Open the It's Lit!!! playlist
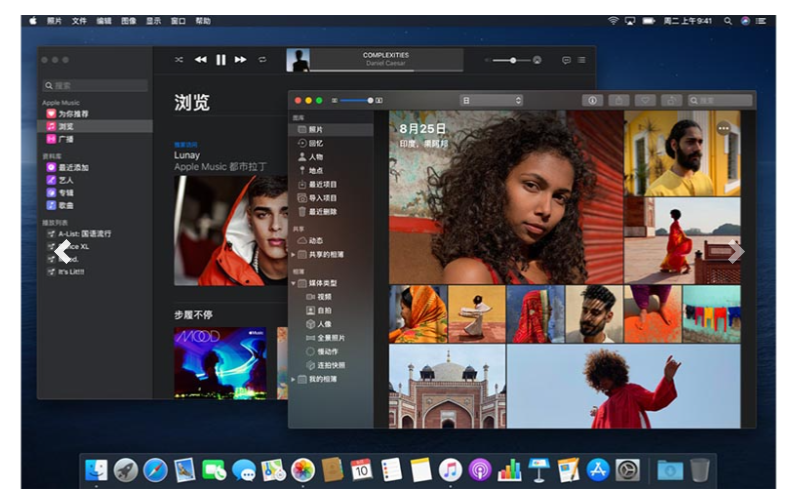788x498 pixels. (x=66, y=272)
